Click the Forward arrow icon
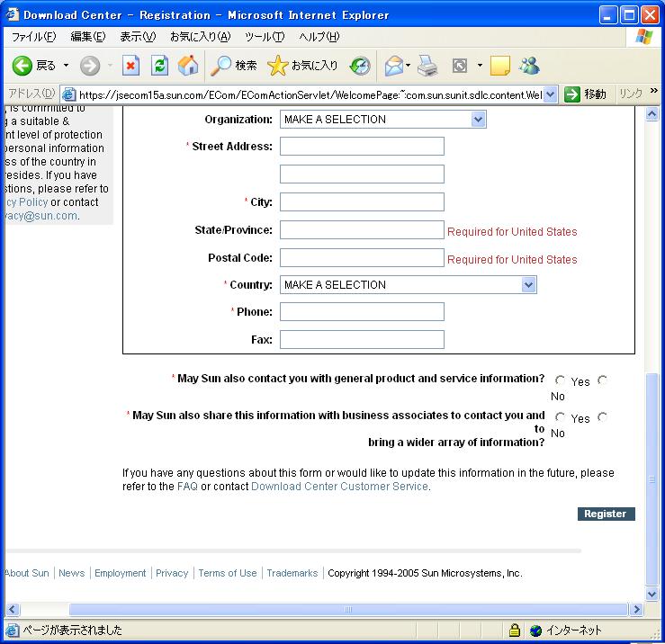Image resolution: width=665 pixels, height=644 pixels. 90,66
